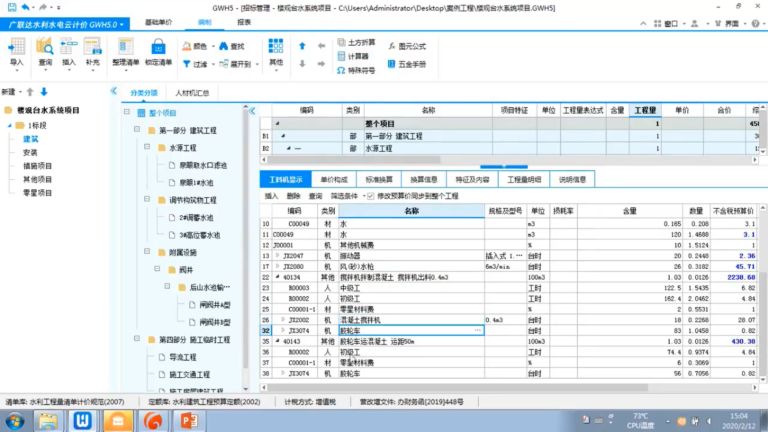
Task: Click the blue move-up arrow in ribbon
Action: (302, 46)
